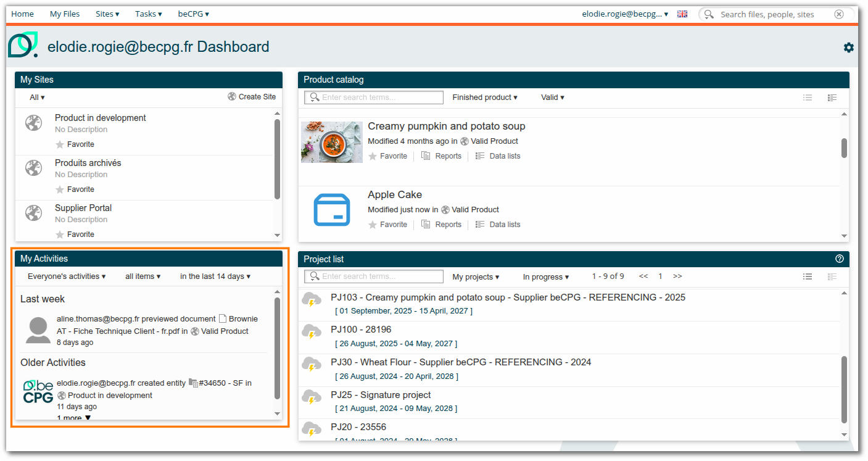Screen dimensions: 868x461
Task: Click globe icon for Produits archivés site
Action: [33, 168]
